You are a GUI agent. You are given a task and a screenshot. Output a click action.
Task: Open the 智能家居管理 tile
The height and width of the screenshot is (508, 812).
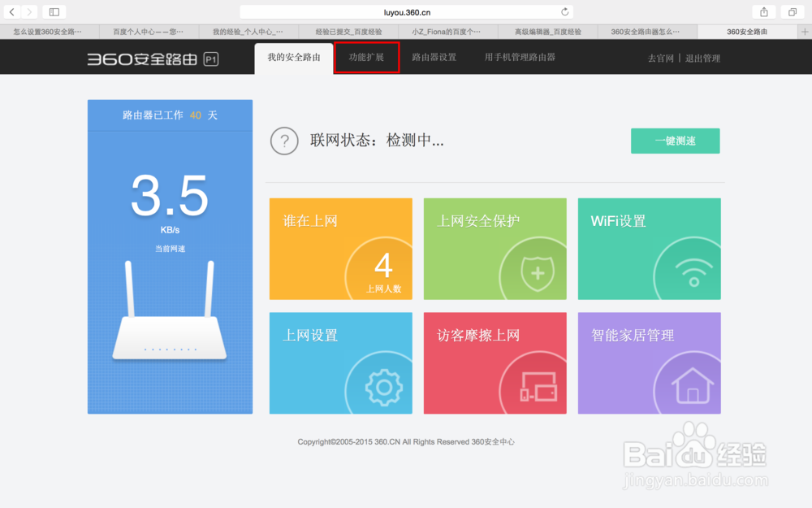tap(650, 363)
